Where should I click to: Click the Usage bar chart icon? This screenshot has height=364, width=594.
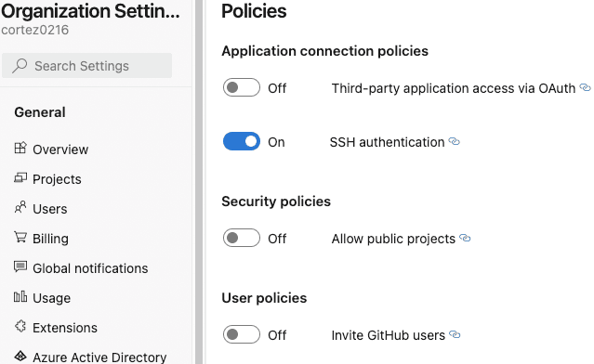[20, 296]
